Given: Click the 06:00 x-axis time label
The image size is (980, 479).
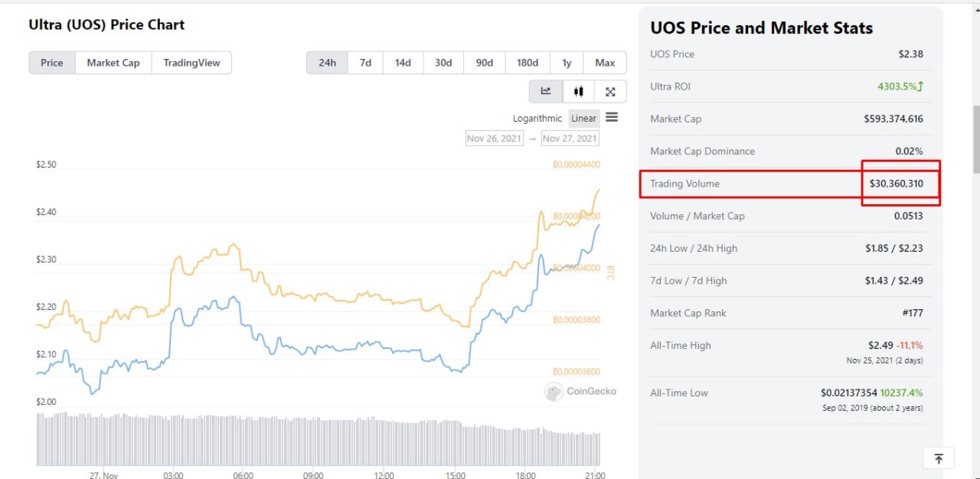Looking at the screenshot, I should 243,475.
